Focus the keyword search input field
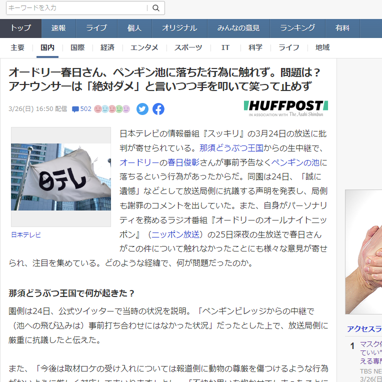The height and width of the screenshot is (382, 382). 77,8
